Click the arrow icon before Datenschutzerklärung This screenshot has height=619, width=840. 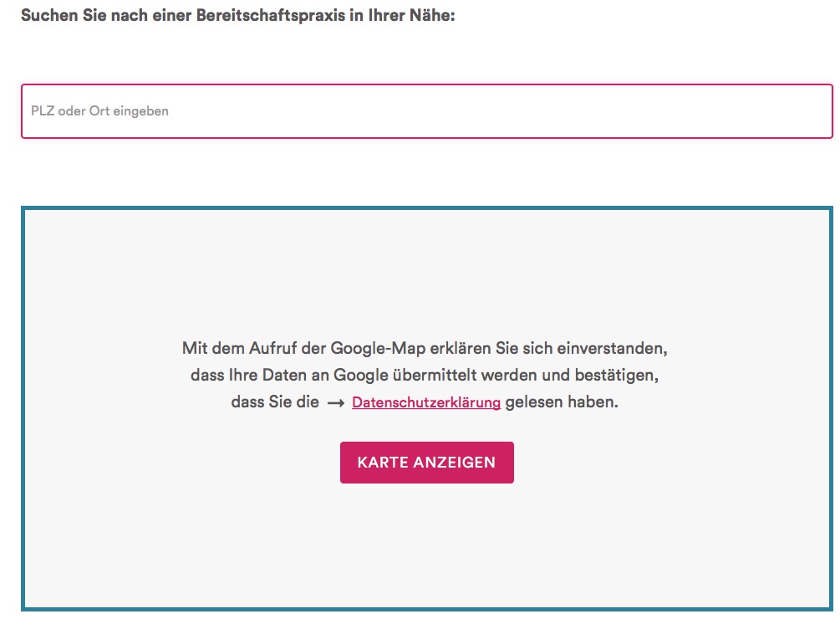point(336,403)
